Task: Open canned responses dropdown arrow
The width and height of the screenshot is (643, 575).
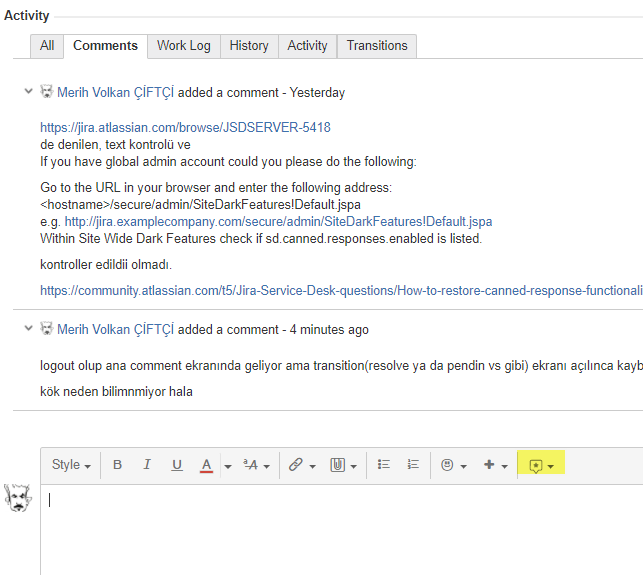Action: coord(551,466)
